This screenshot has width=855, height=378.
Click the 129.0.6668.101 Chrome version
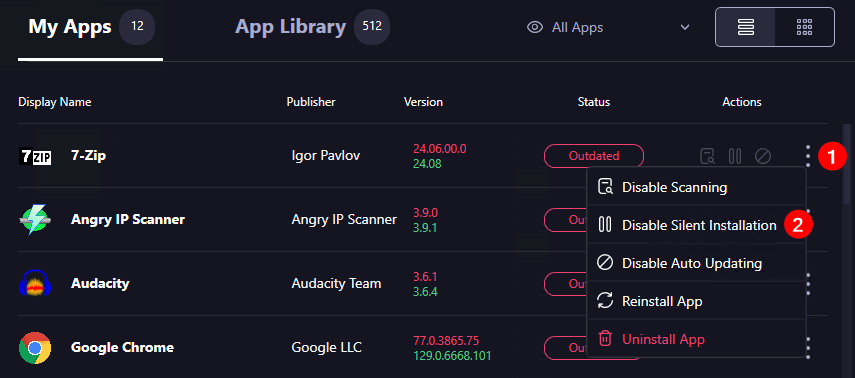pos(452,356)
